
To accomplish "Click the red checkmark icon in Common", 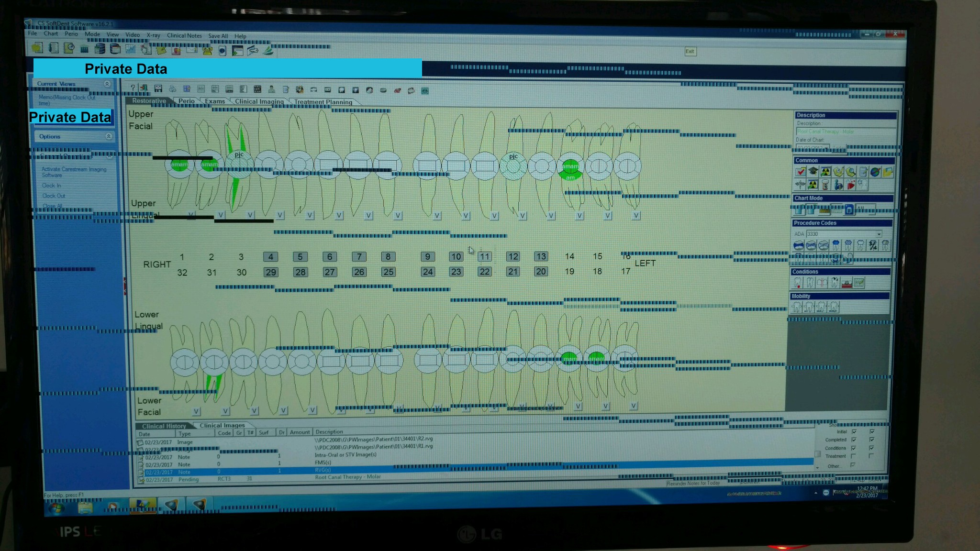I will click(800, 172).
